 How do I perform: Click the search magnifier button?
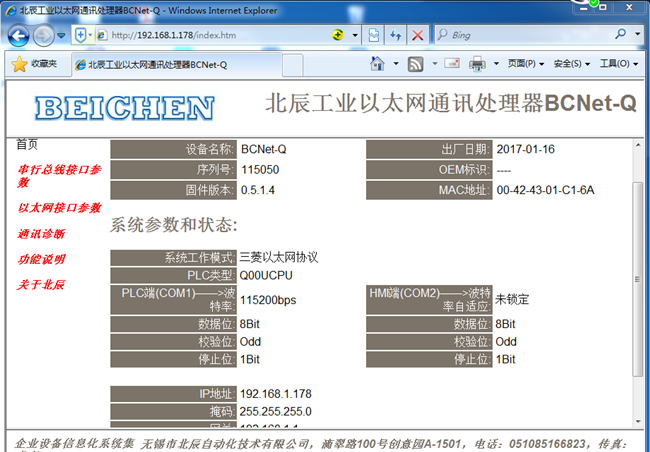pyautogui.click(x=620, y=34)
